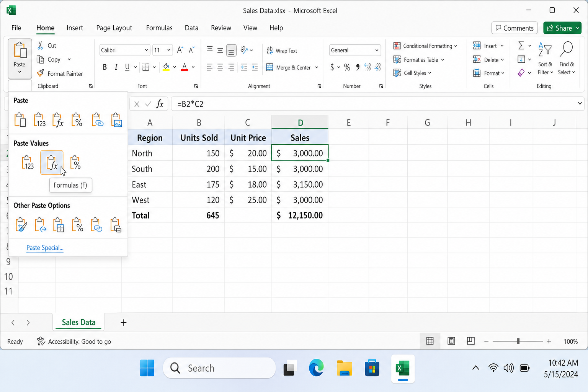Image resolution: width=588 pixels, height=392 pixels.
Task: Open Merge & Center dropdown arrow
Action: click(x=317, y=67)
